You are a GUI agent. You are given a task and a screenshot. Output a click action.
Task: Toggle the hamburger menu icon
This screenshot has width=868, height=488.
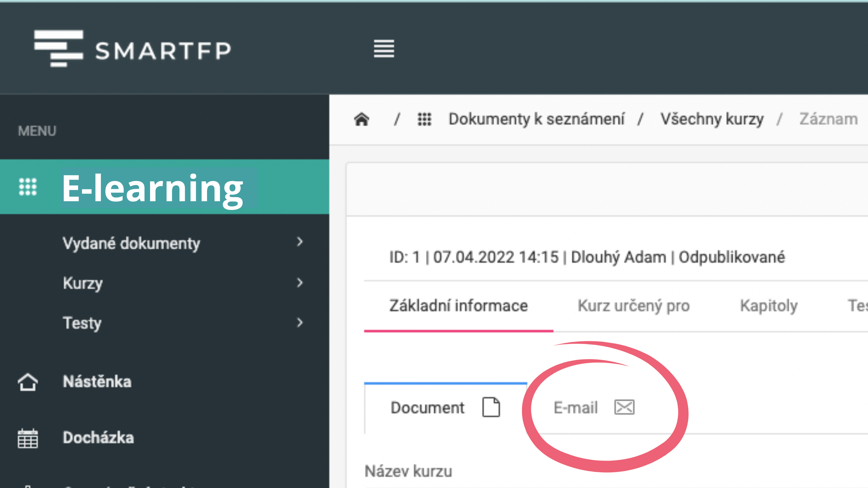[384, 49]
